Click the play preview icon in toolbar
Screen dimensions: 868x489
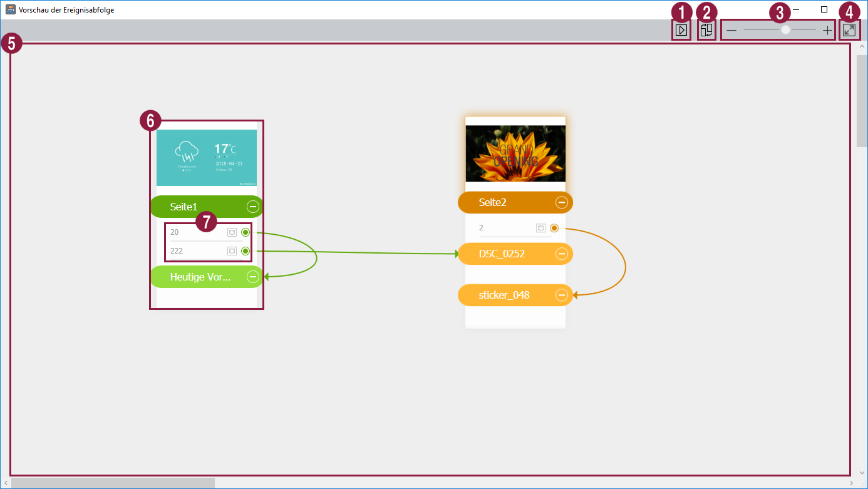[x=681, y=30]
